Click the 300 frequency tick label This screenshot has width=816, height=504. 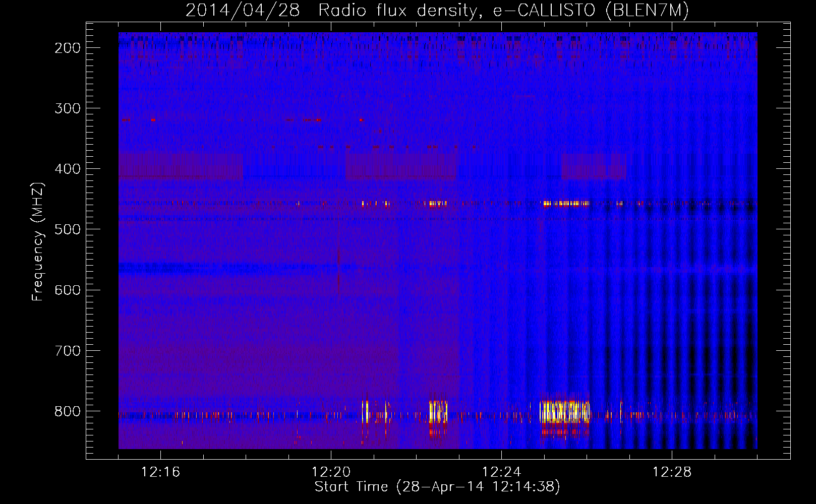pos(68,108)
